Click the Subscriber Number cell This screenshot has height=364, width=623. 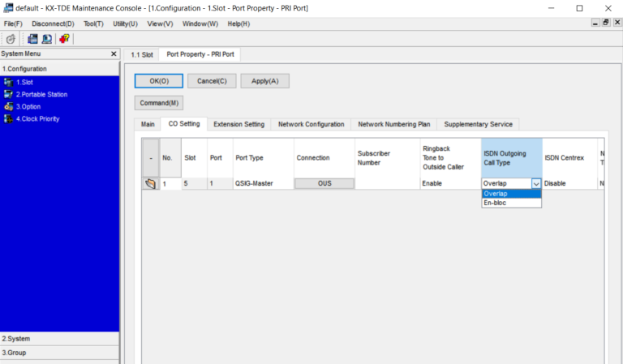385,184
